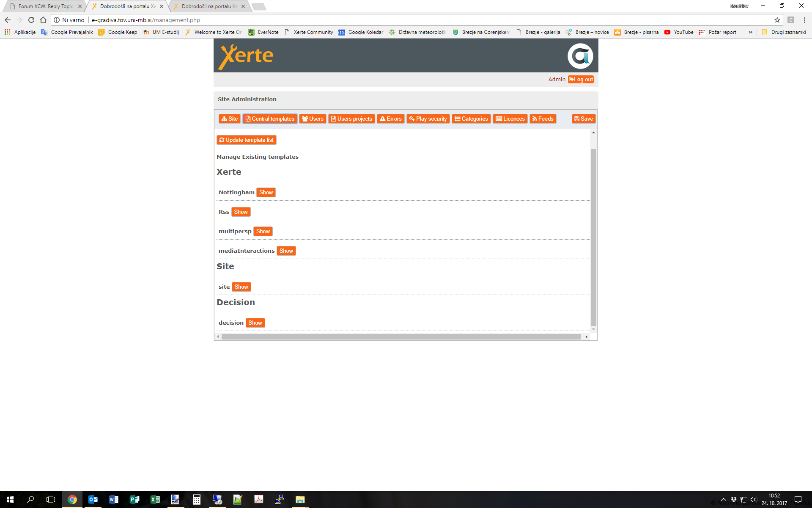Open Adobe Acrobat from taskbar

259,500
